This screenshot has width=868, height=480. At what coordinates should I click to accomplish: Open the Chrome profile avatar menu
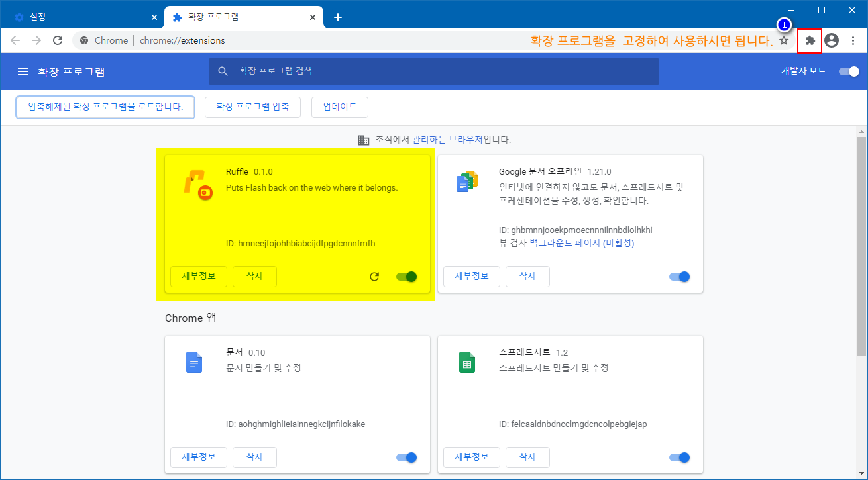coord(832,40)
